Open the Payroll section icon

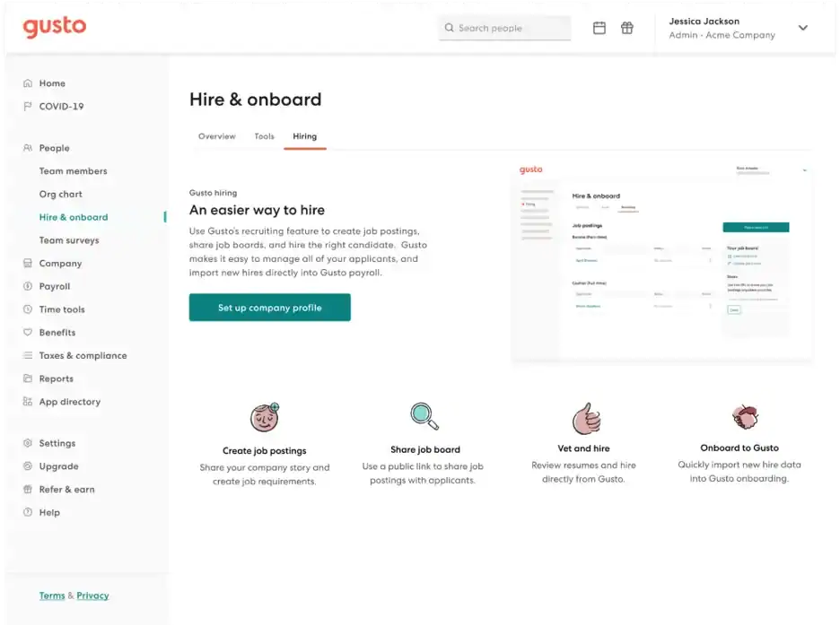[x=29, y=286]
